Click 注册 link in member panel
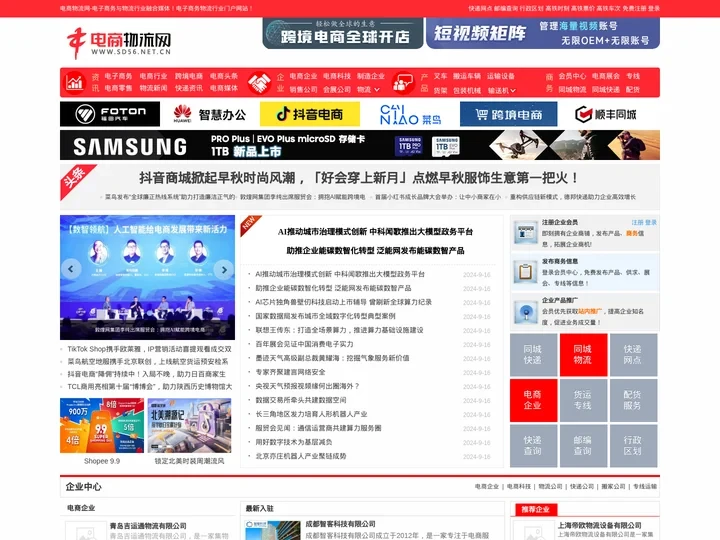This screenshot has height=540, width=720. coord(637,222)
